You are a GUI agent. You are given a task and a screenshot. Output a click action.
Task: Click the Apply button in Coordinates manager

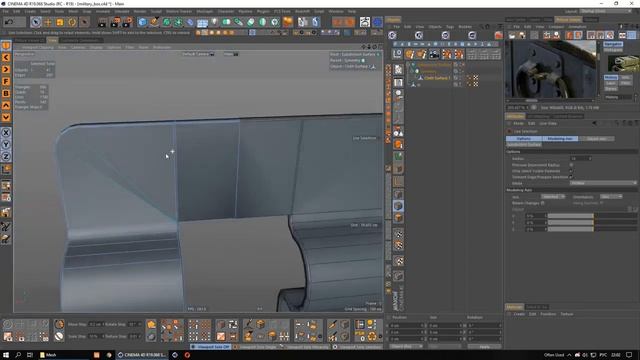point(484,347)
